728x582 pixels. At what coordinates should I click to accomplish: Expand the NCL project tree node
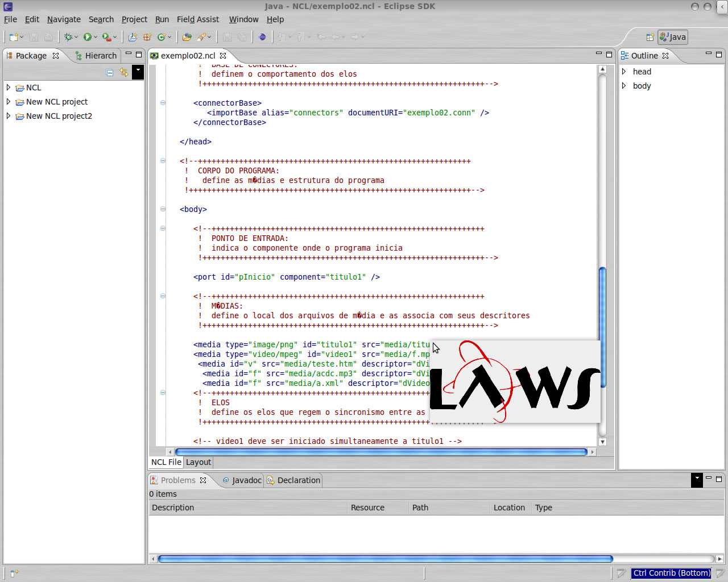pyautogui.click(x=9, y=88)
